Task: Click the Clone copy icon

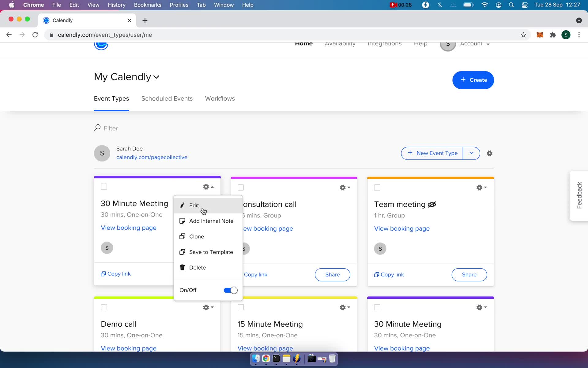Action: pos(182,236)
